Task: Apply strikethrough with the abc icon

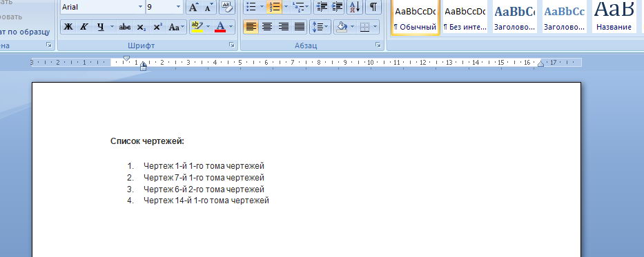Action: pyautogui.click(x=124, y=27)
